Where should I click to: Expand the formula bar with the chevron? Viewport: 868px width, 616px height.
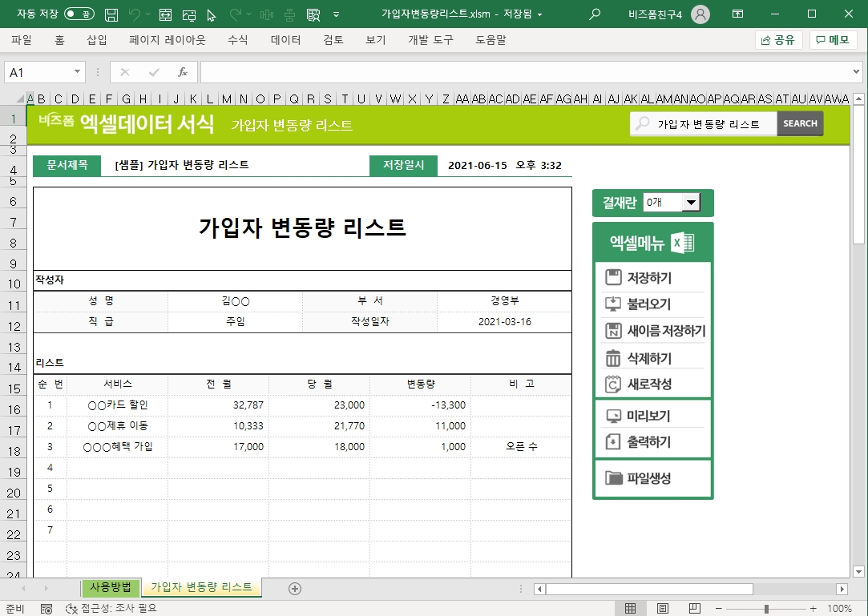(858, 72)
